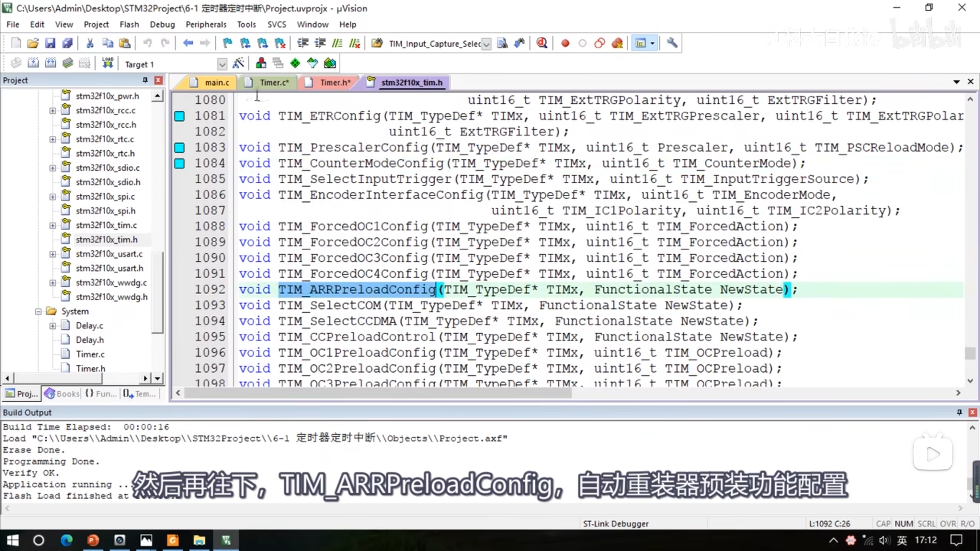The image size is (980, 551).
Task: Expand the stm32f10x_tim.c tree node
Action: [x=52, y=225]
